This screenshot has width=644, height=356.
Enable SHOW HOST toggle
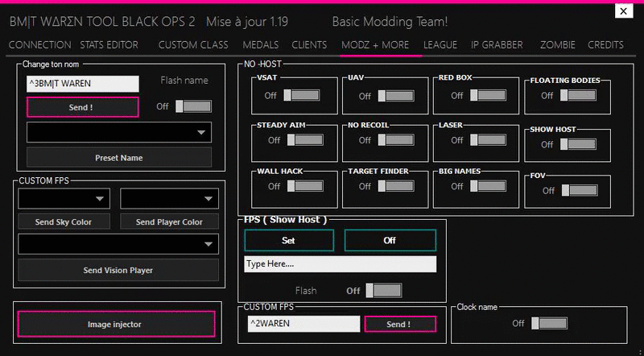tap(578, 144)
